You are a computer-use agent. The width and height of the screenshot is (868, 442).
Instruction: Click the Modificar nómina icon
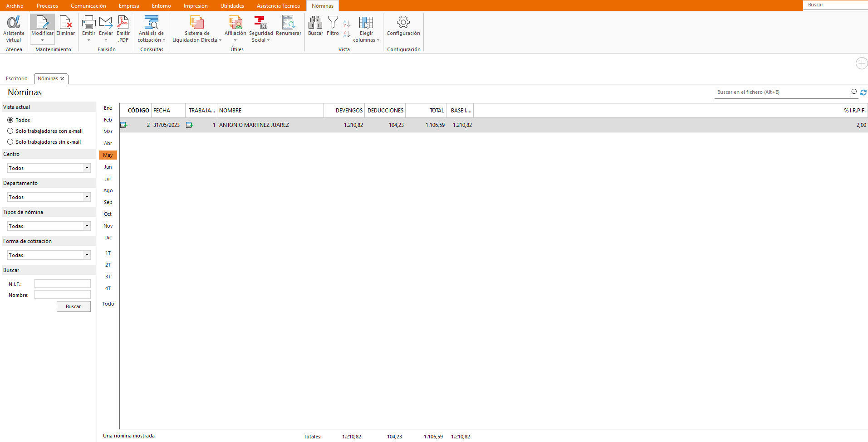point(42,22)
